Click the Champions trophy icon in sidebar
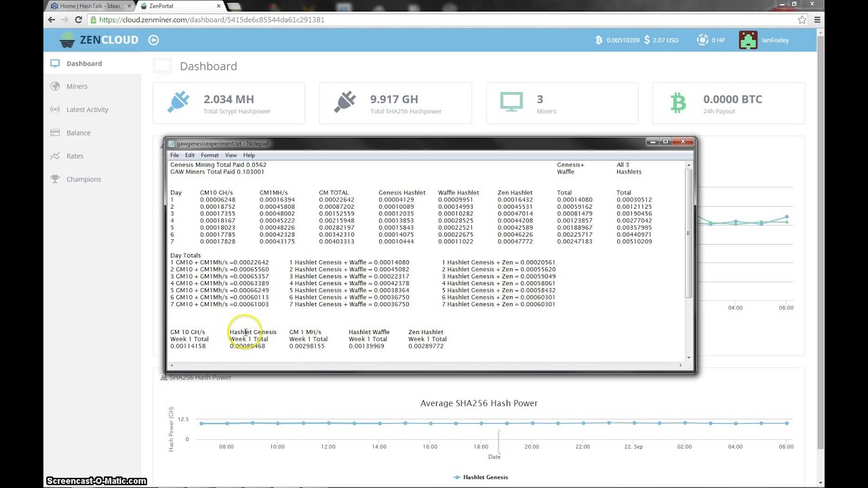The width and height of the screenshot is (868, 488). coord(55,180)
